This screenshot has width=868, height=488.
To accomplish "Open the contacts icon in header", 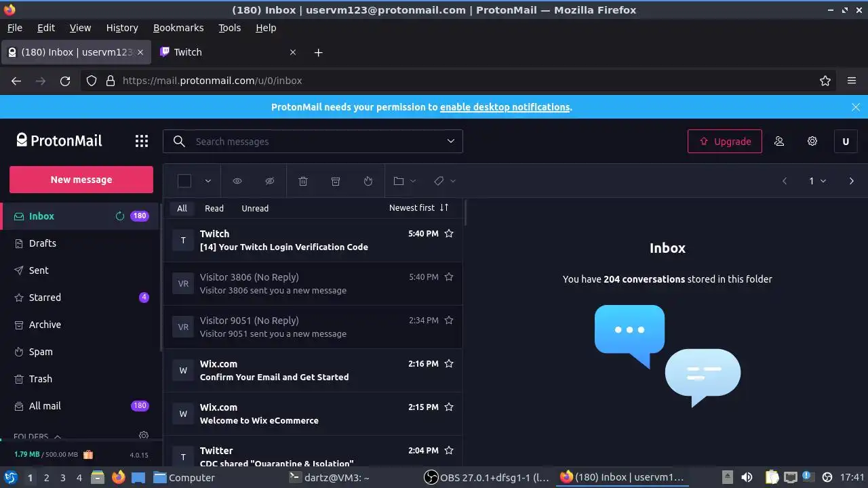I will click(x=779, y=141).
